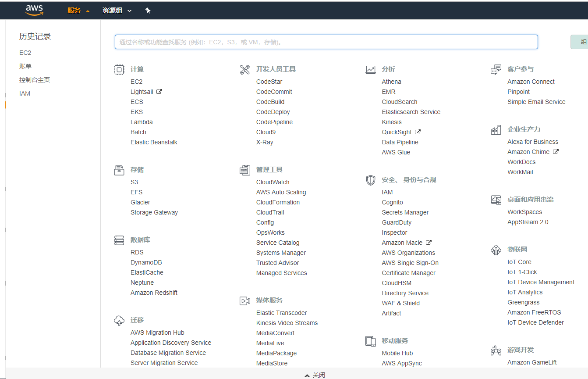This screenshot has height=379, width=588.
Task: Click the 游戏开发 gamepad icon
Action: 496,350
